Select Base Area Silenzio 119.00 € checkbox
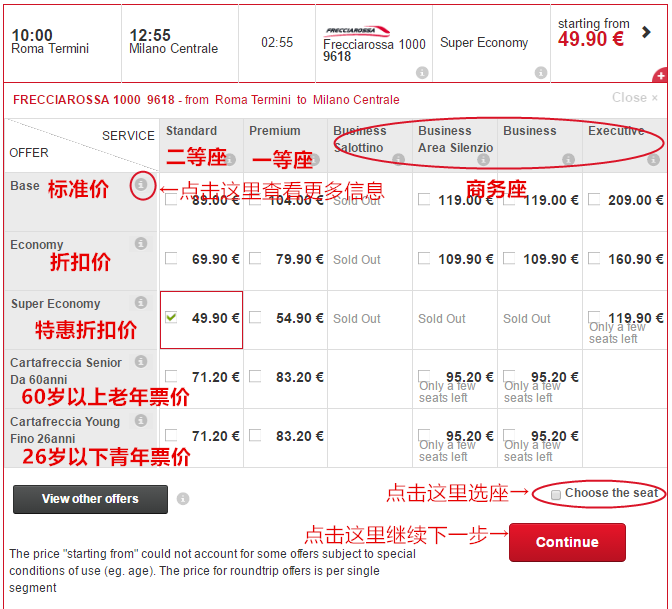The width and height of the screenshot is (672, 609). click(424, 199)
